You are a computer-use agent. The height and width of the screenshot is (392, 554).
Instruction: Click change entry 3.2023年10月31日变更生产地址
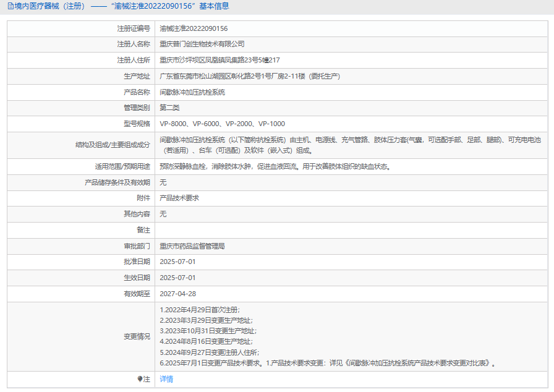click(208, 331)
